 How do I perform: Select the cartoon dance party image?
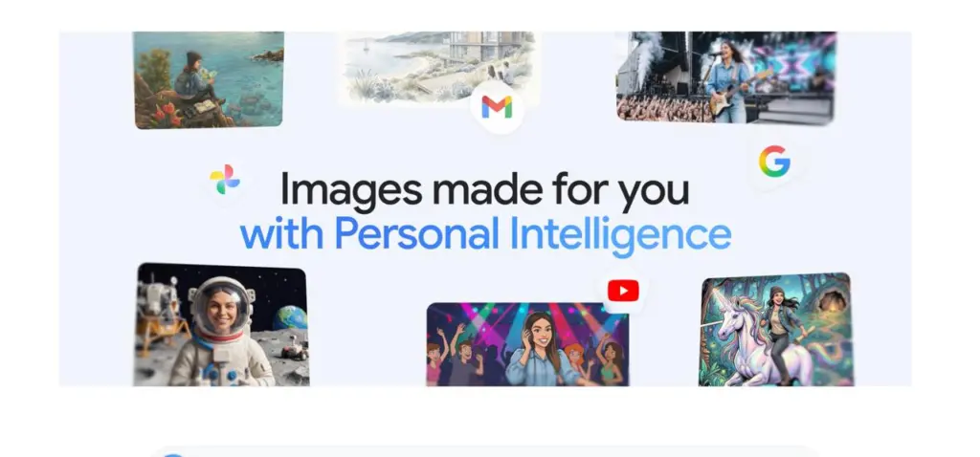pos(527,344)
